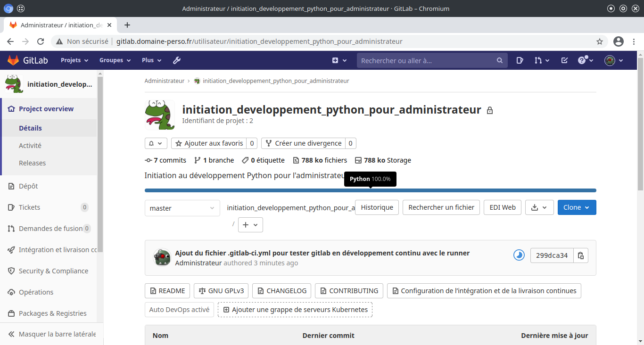Collapse sidebar via Masquer la barre latérale
Screen dimensions: 644x345
[x=52, y=334]
